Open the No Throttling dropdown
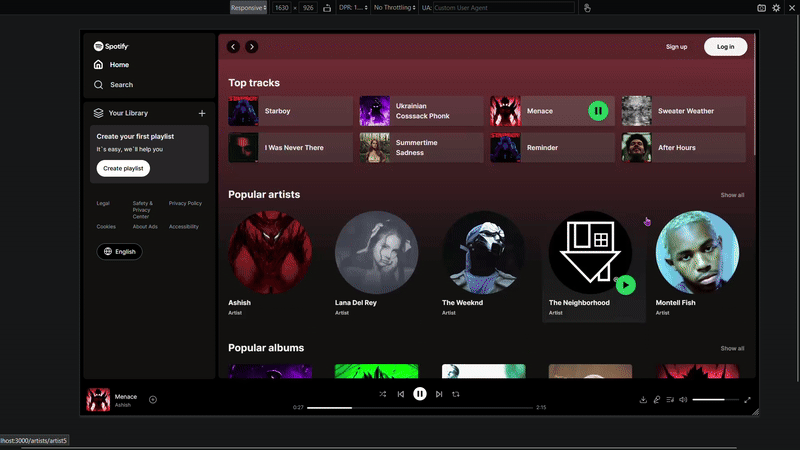 394,8
